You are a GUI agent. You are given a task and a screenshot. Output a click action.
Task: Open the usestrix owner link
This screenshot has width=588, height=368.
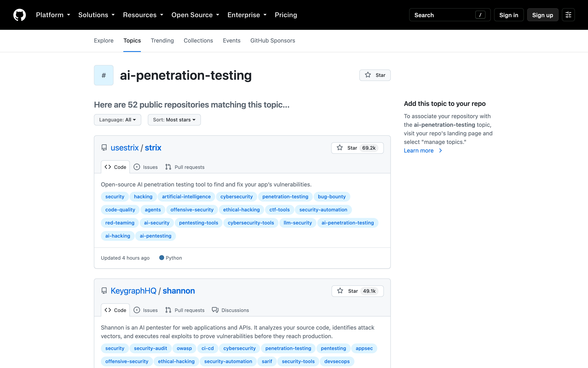tap(125, 148)
